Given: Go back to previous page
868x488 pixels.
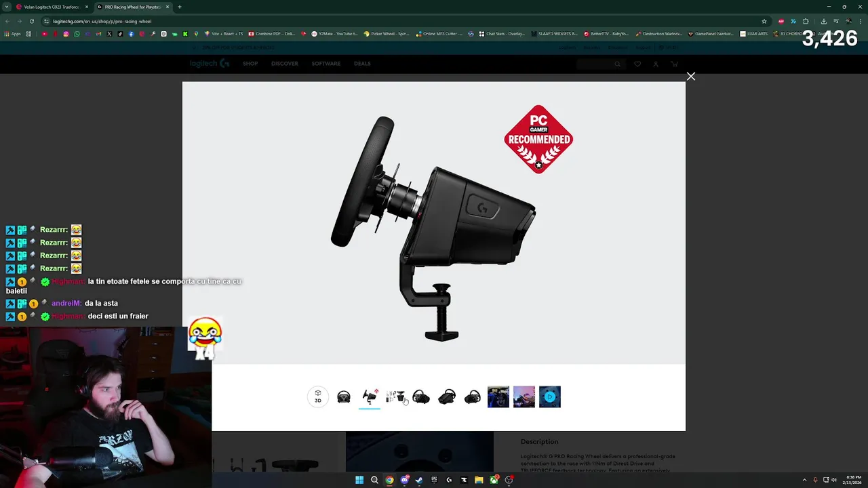Looking at the screenshot, I should click(x=7, y=21).
